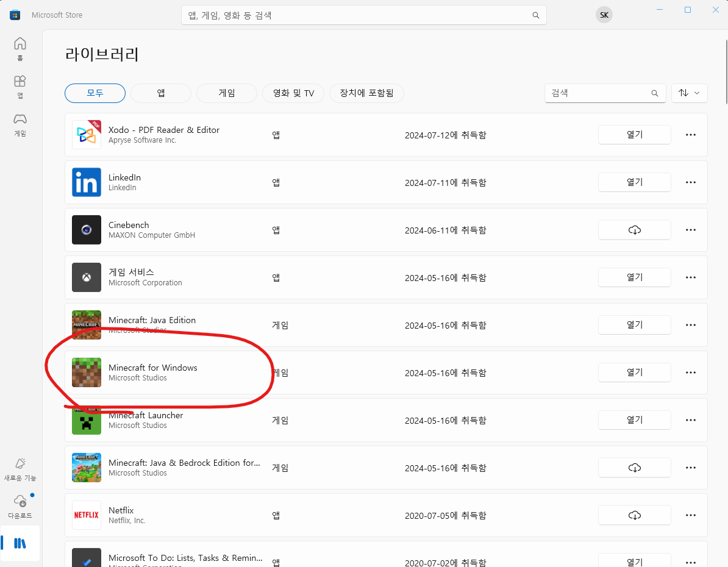Image resolution: width=728 pixels, height=567 pixels.
Task: Click the magnifier in top search bar
Action: point(536,15)
